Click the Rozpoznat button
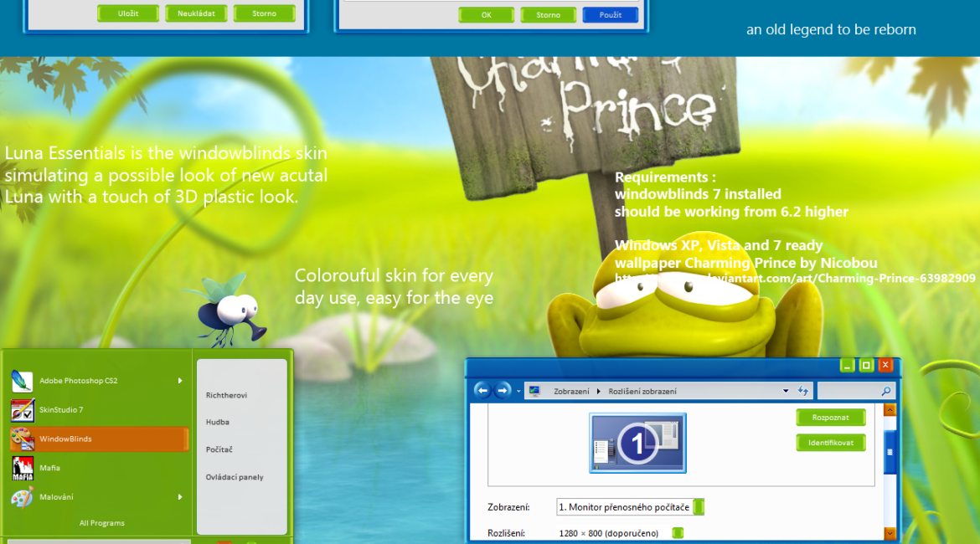 point(831,418)
